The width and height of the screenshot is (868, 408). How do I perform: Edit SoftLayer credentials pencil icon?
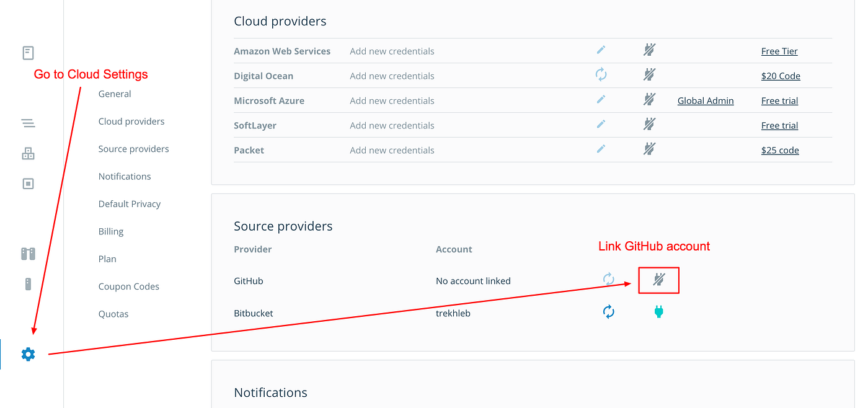tap(601, 124)
